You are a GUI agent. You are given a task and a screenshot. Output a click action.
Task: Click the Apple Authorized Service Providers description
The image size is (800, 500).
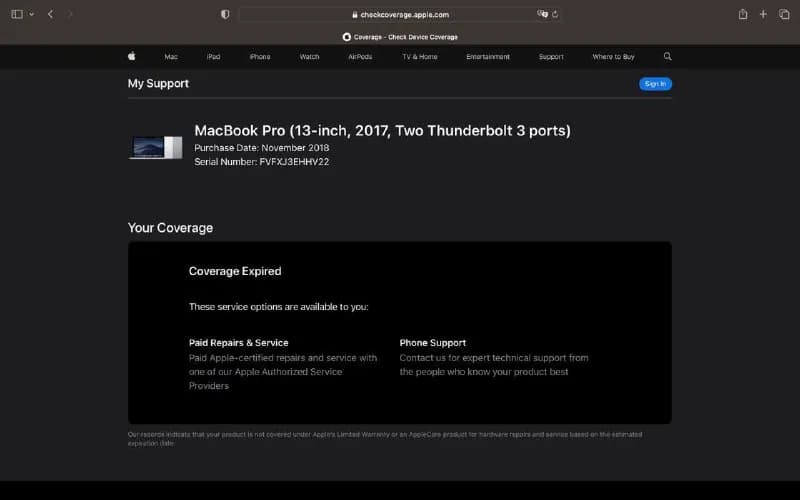pyautogui.click(x=283, y=372)
